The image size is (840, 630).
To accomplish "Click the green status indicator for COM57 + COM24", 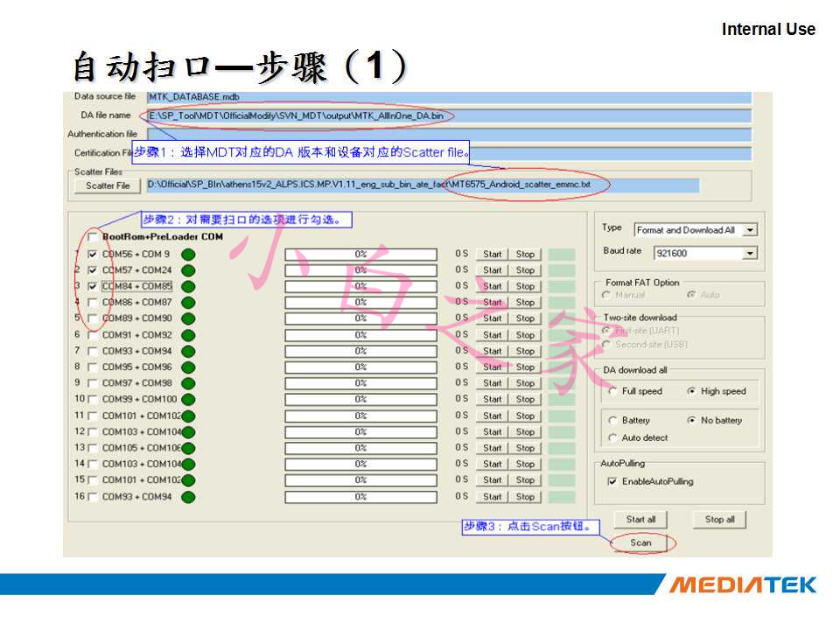I will (188, 270).
